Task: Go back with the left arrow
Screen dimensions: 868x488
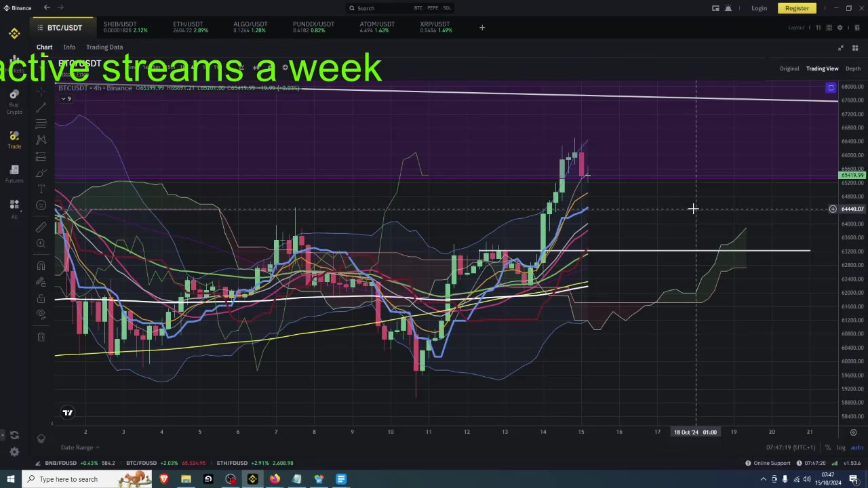Action: click(x=47, y=8)
